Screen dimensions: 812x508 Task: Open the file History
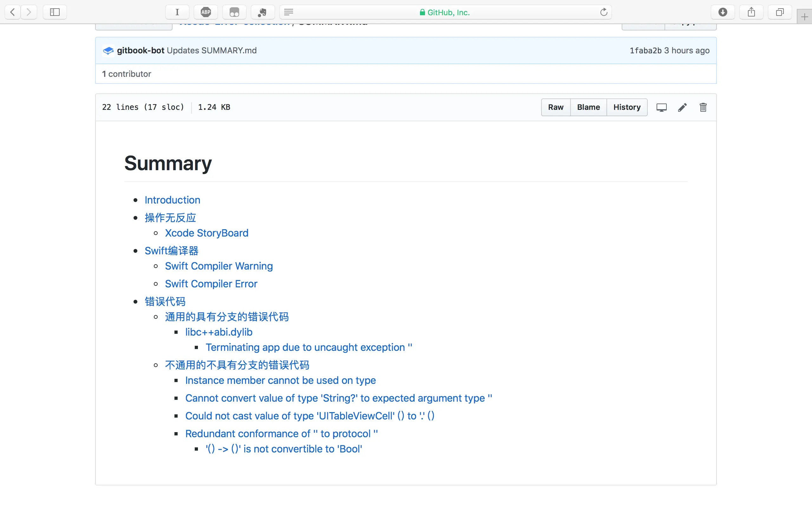coord(627,107)
